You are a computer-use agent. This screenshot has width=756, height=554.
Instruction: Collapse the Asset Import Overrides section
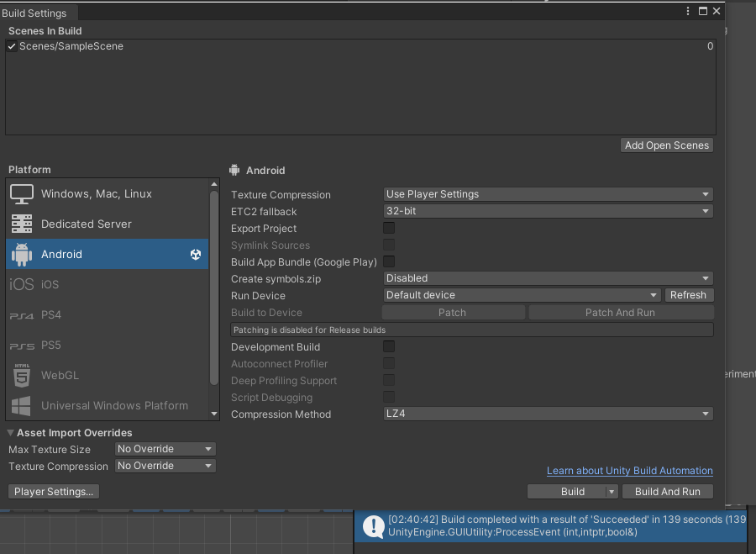[10, 432]
